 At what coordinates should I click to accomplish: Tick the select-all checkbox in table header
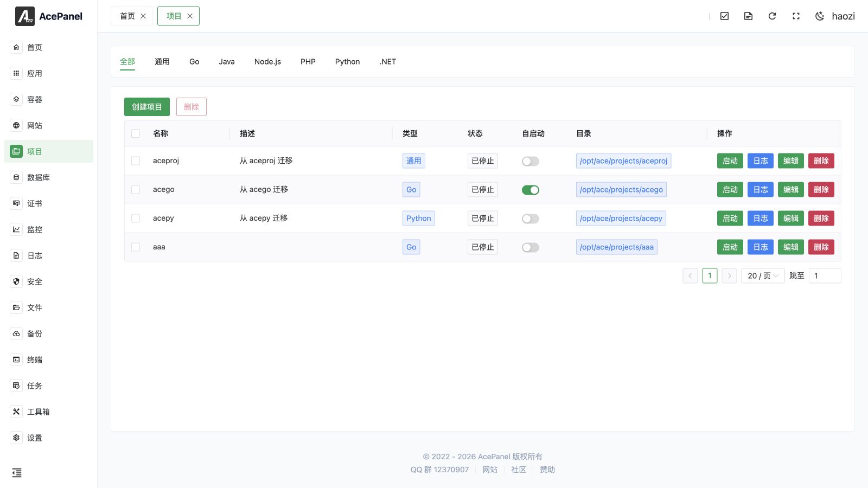click(136, 133)
